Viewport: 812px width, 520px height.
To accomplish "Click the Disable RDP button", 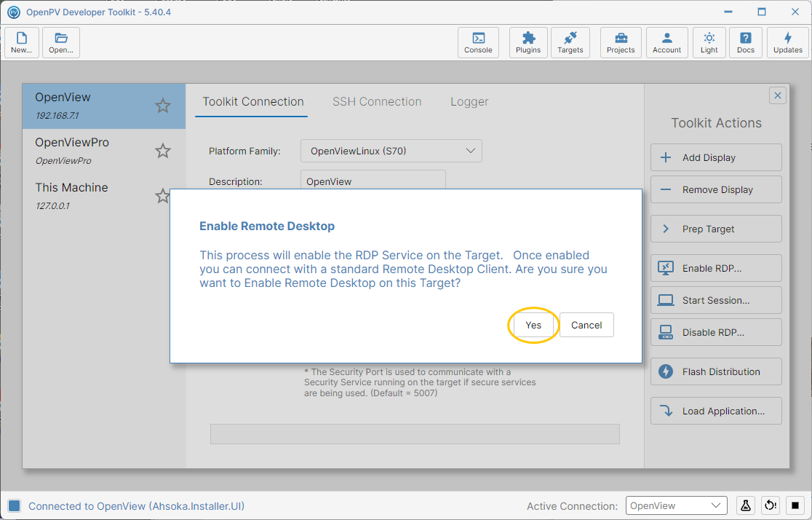I will click(716, 332).
